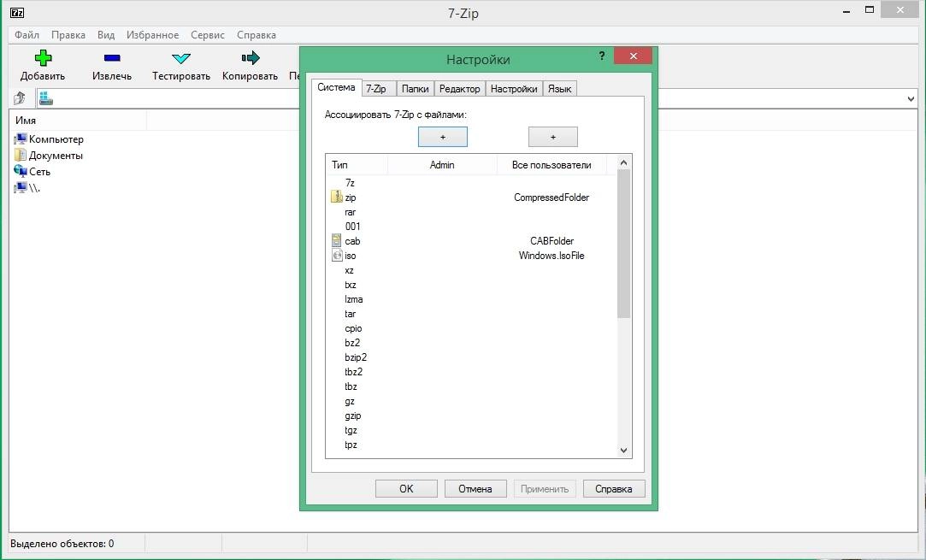Select the txz file type row
Viewport: 926px width, 560px height.
point(471,285)
